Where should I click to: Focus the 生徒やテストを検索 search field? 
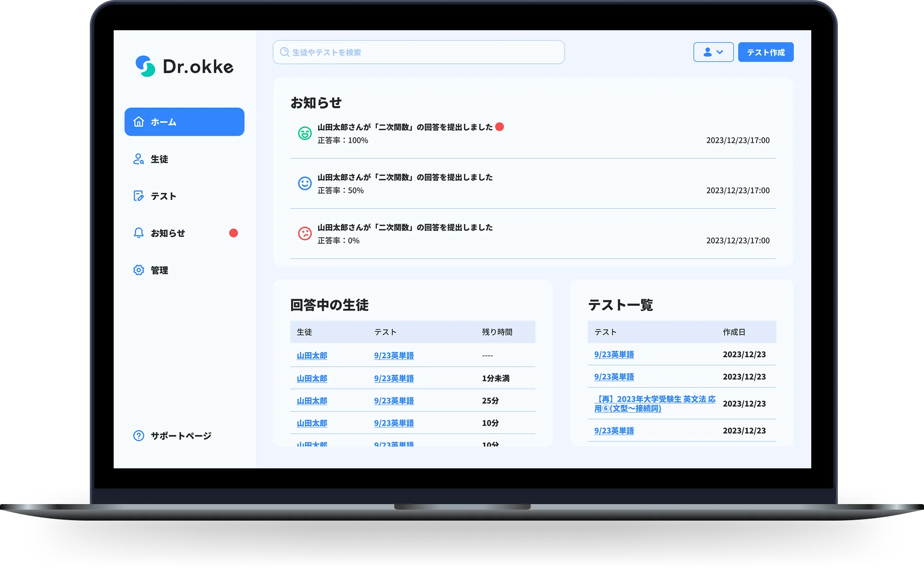click(x=418, y=52)
